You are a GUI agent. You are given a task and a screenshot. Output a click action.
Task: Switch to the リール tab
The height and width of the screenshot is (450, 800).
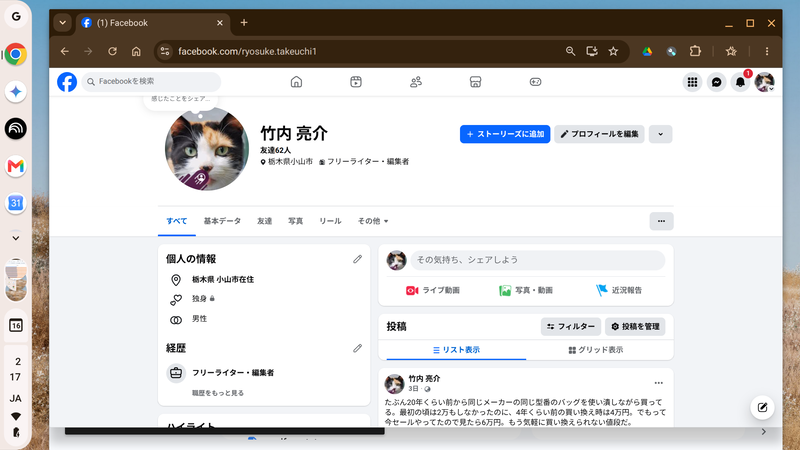click(330, 221)
